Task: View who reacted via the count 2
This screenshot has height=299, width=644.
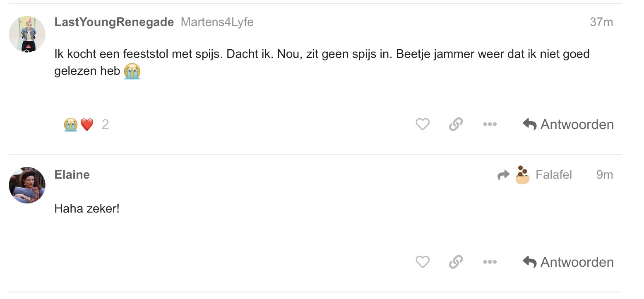Action: pyautogui.click(x=105, y=124)
